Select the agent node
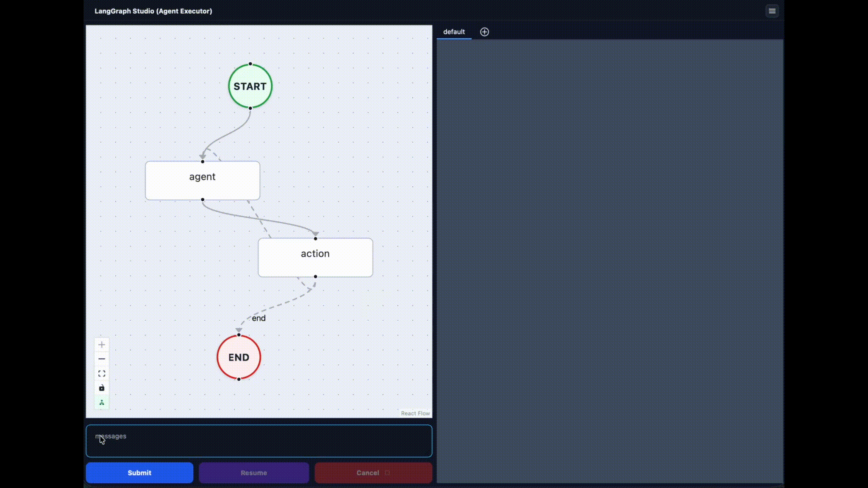This screenshot has height=488, width=868. [203, 180]
